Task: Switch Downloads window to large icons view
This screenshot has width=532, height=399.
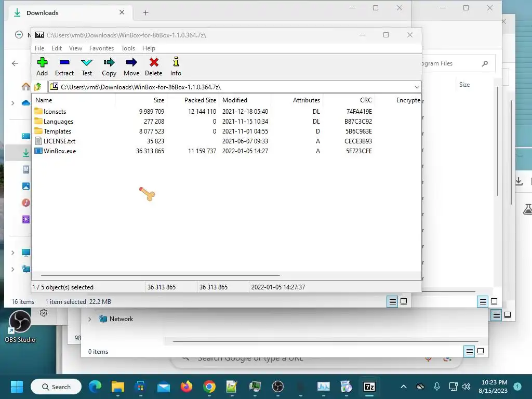Action: pyautogui.click(x=404, y=301)
